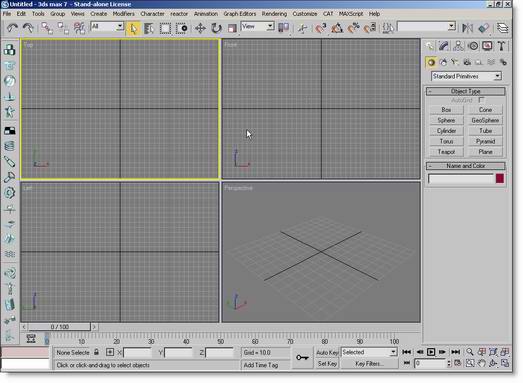Open the selection filter All dropdown
The image size is (523, 383).
pos(107,26)
